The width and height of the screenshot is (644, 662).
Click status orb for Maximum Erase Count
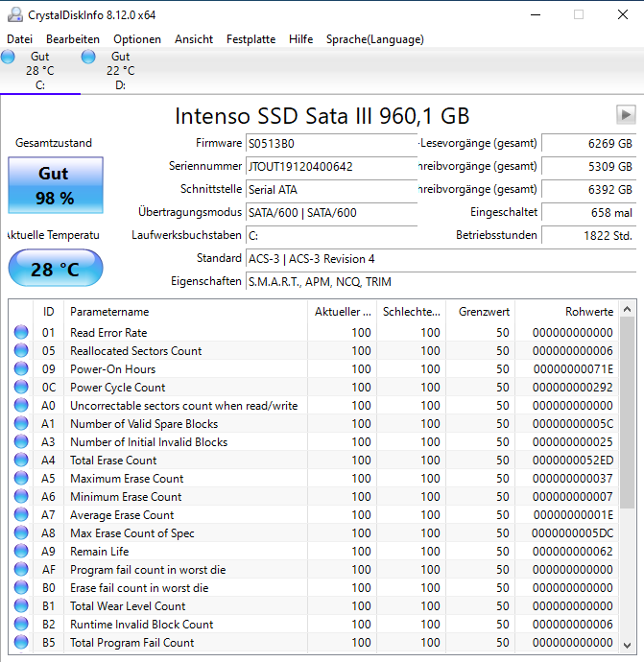pyautogui.click(x=21, y=478)
